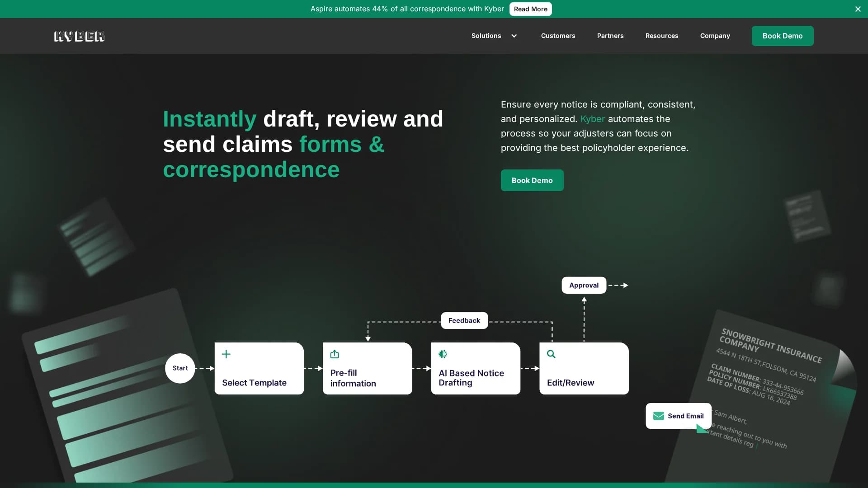Screen dimensions: 868x488
Task: Click the Feedback label
Action: point(464,320)
